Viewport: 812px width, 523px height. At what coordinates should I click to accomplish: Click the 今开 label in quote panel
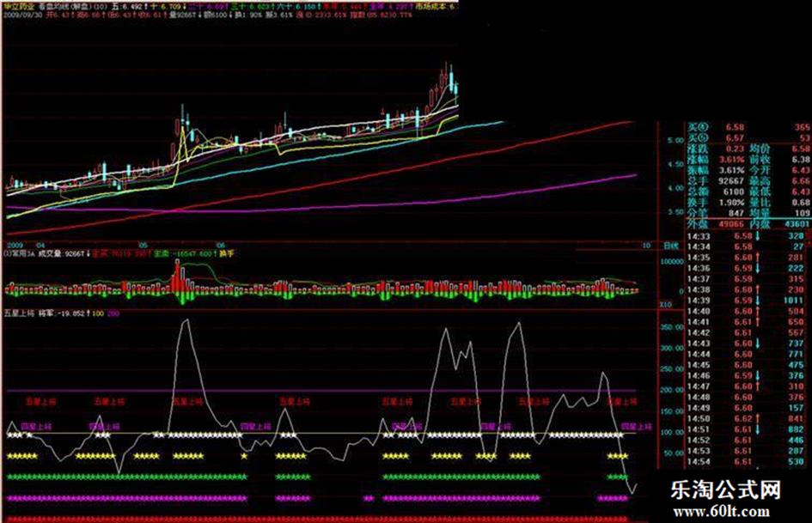click(x=760, y=170)
